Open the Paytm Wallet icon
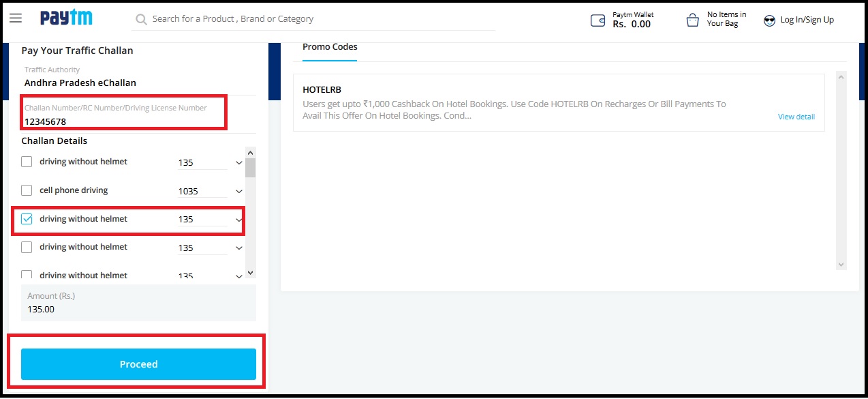868x399 pixels. tap(598, 20)
